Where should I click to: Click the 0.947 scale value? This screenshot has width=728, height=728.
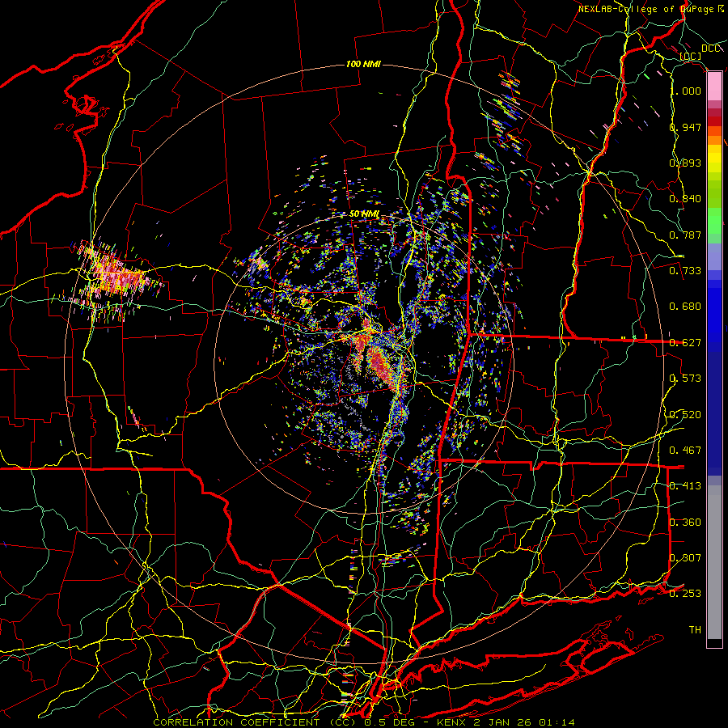[685, 127]
